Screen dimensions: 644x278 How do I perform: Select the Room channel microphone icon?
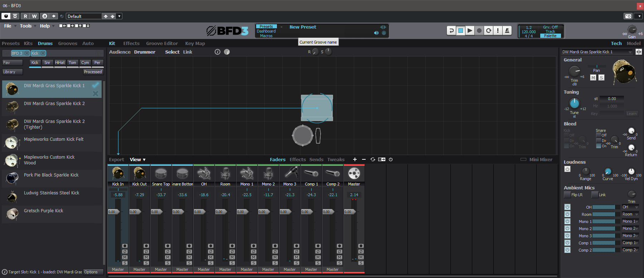click(225, 174)
